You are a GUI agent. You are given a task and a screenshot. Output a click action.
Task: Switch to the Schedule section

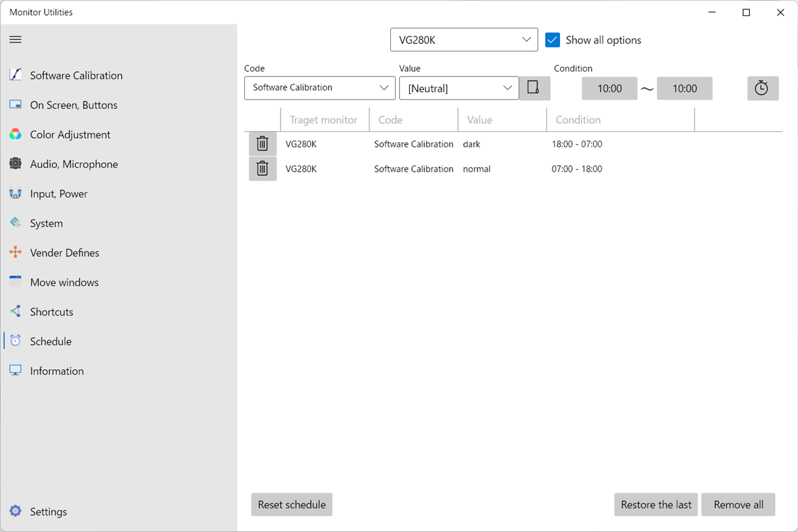coord(49,341)
